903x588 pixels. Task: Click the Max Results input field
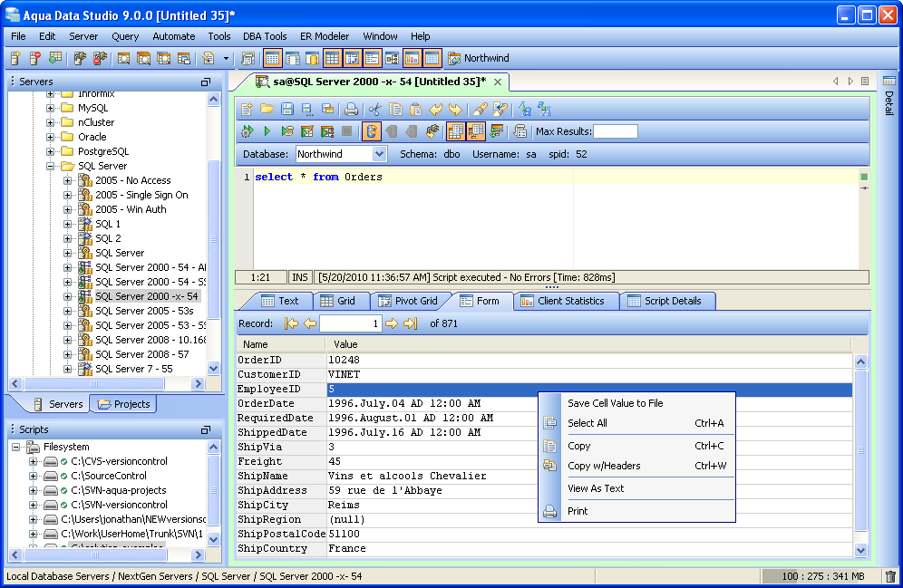615,131
